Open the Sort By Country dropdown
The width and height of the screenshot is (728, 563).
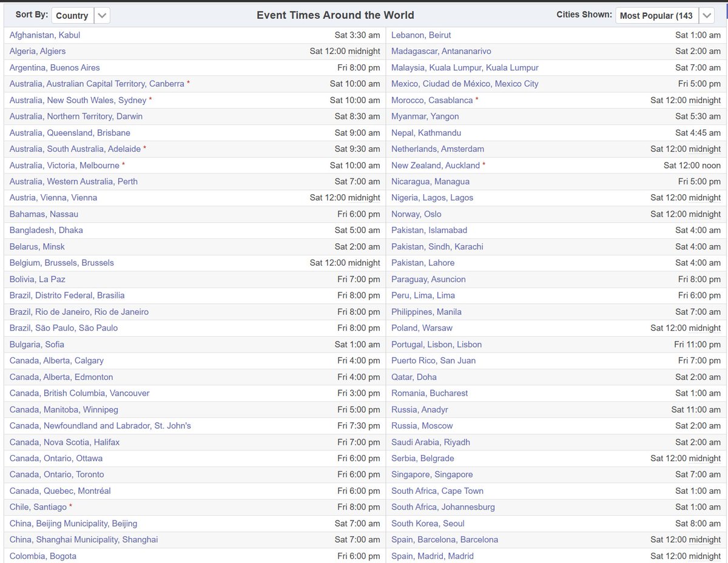point(81,15)
